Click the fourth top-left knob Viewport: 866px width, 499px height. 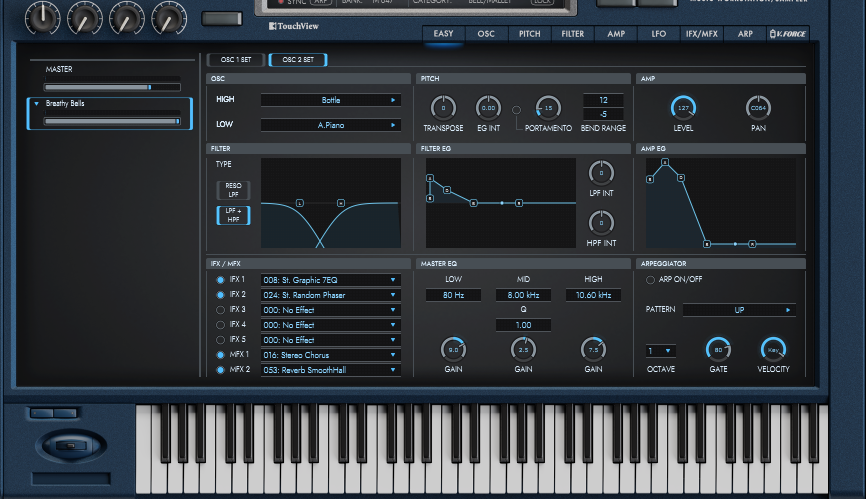pos(169,17)
